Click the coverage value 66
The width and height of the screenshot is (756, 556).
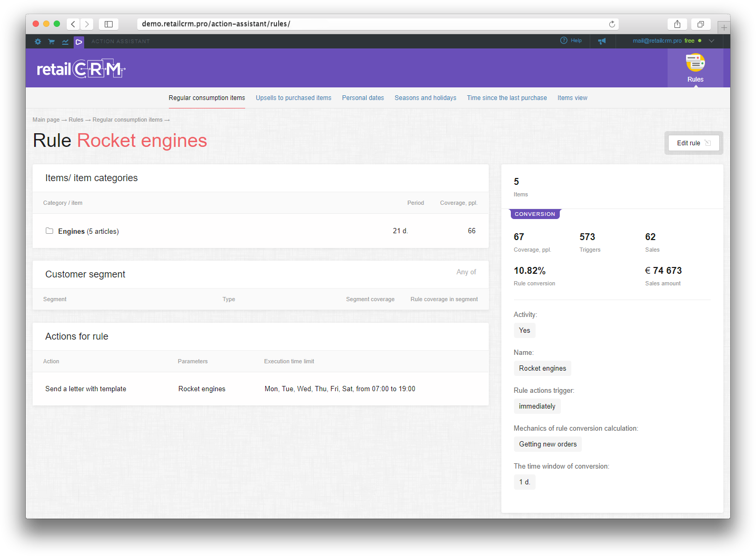coord(471,231)
